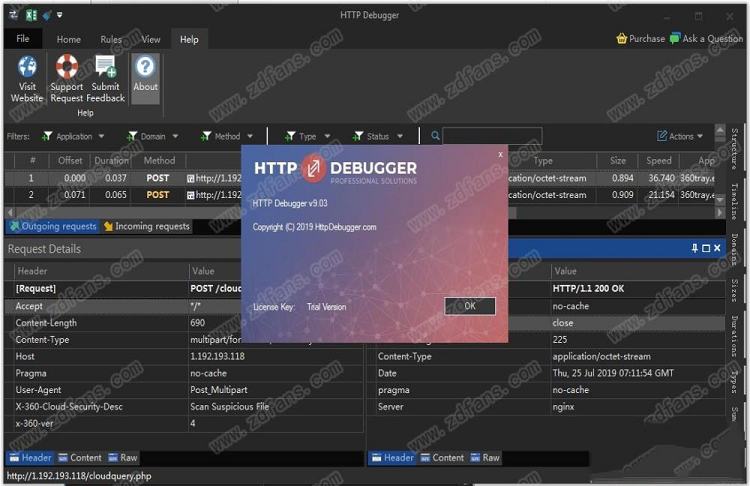Click the horizontal scrollbar left arrow

[10, 212]
